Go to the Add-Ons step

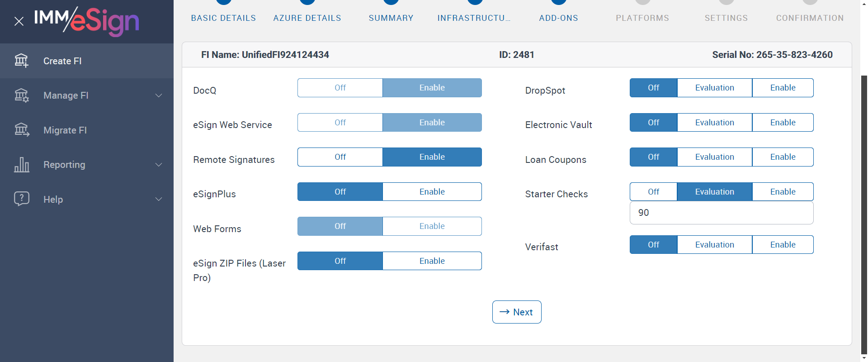click(559, 18)
